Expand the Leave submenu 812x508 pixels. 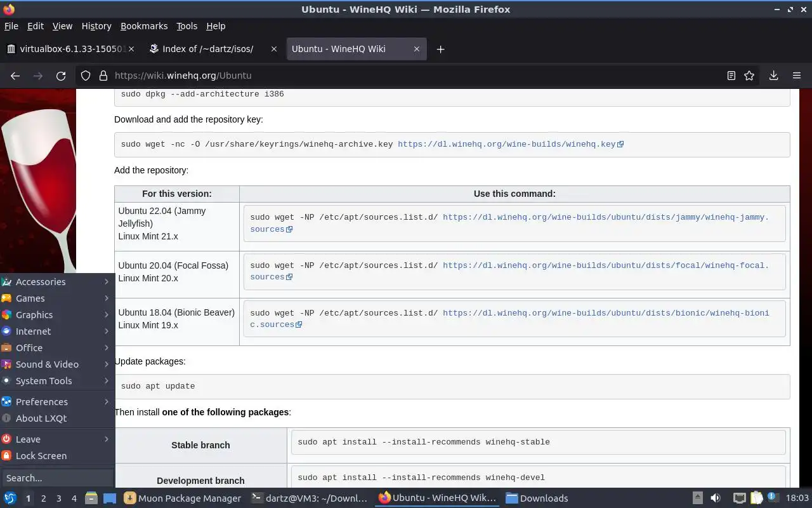coord(56,439)
